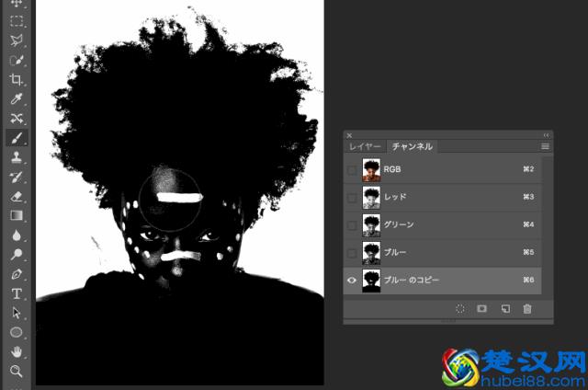Show the RGB channel visibility
Viewport: 588px width, 390px height.
[x=352, y=170]
